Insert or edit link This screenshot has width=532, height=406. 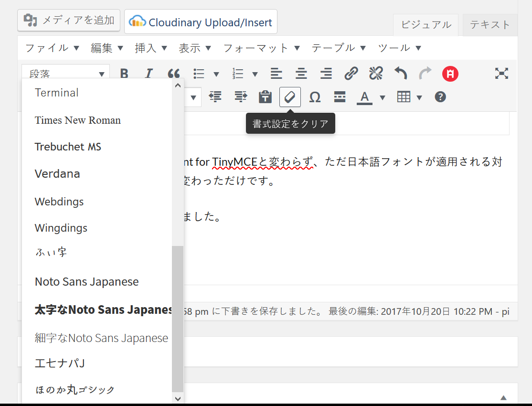pos(351,74)
